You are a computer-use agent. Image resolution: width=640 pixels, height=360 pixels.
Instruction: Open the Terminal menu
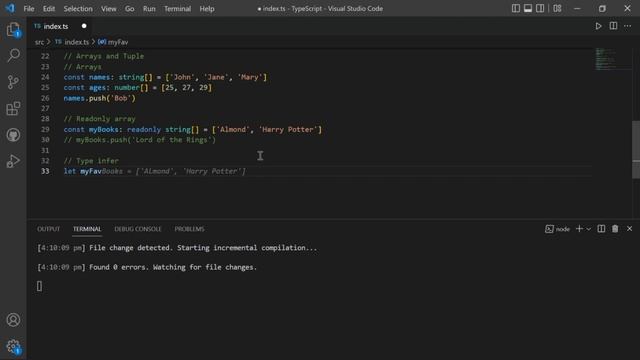pos(177,9)
